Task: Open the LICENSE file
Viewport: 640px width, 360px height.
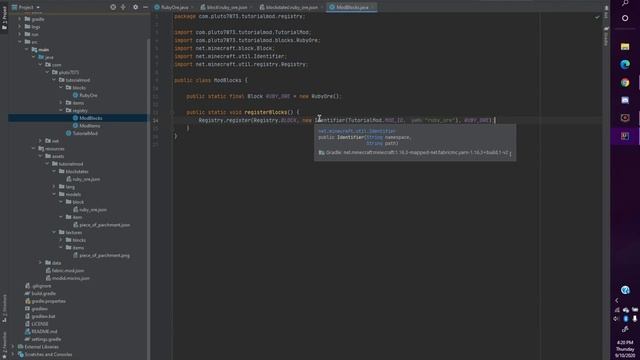Action: pyautogui.click(x=37, y=324)
